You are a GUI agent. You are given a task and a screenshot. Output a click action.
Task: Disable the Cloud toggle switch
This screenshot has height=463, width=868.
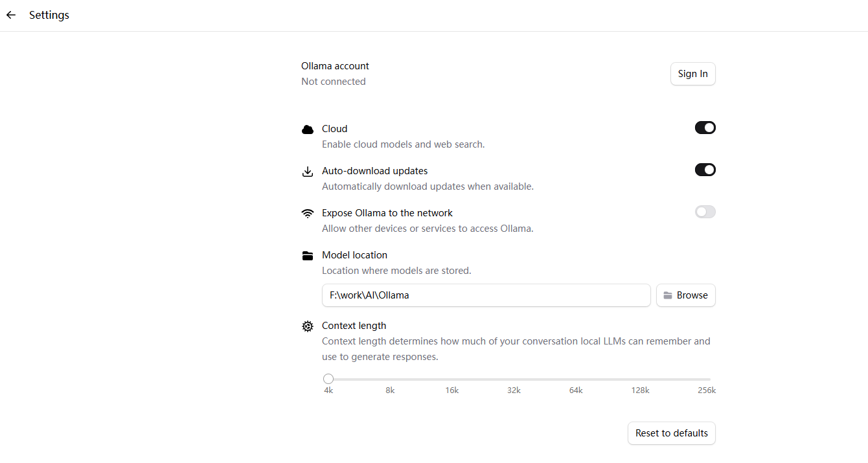[705, 128]
